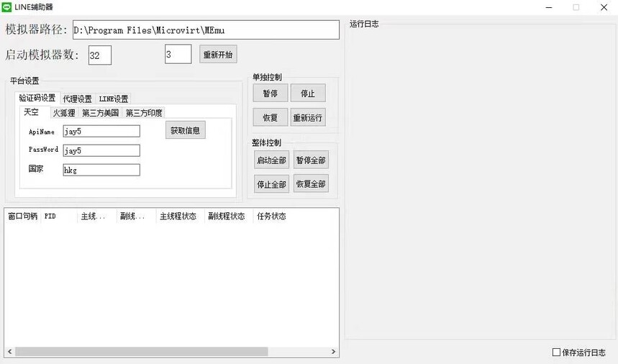Switch to 第三方印度 sub-tab

(144, 113)
